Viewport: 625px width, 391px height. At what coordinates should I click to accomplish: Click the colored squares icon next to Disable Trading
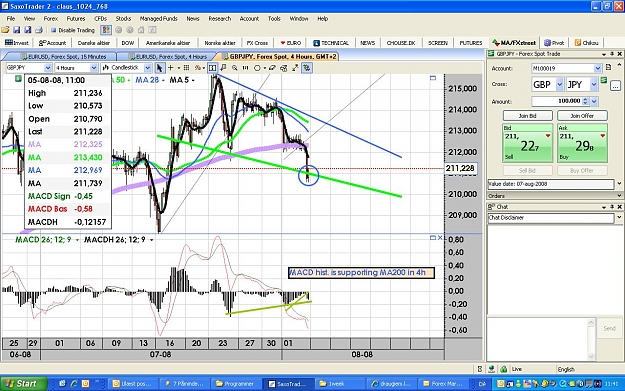pos(106,30)
